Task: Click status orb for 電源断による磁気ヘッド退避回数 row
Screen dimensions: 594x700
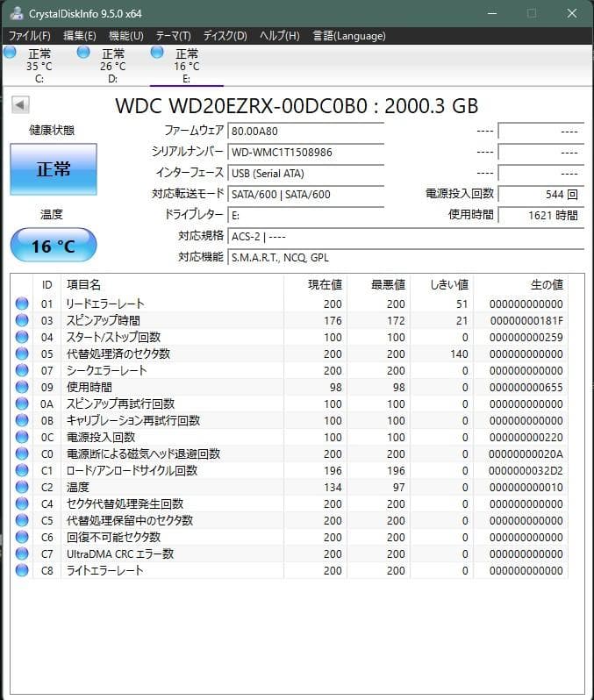Action: 22,454
